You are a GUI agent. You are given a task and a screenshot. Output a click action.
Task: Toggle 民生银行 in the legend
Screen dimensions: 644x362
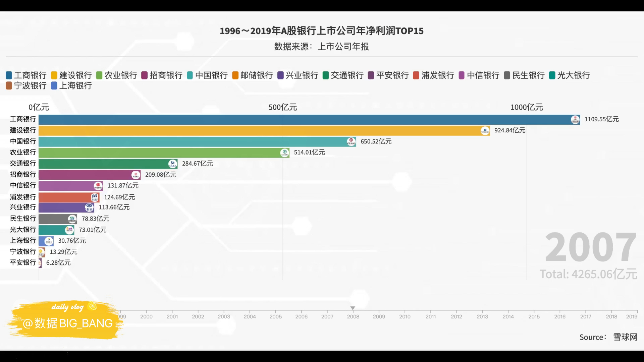tap(525, 75)
